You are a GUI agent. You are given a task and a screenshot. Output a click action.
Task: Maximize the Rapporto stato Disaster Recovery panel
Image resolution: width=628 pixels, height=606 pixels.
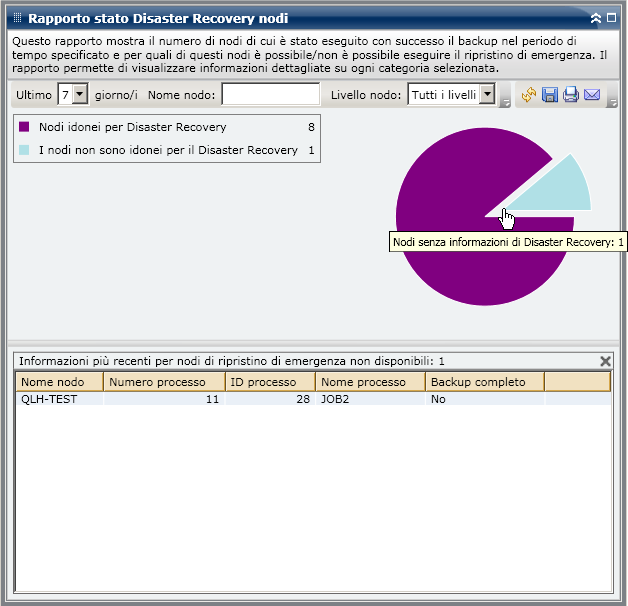[x=612, y=18]
